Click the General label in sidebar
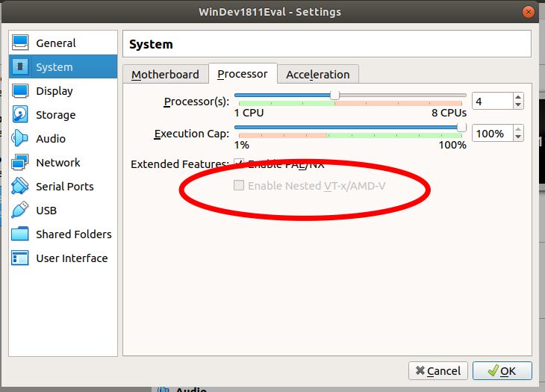Screen dimensions: 545x392 [55, 43]
